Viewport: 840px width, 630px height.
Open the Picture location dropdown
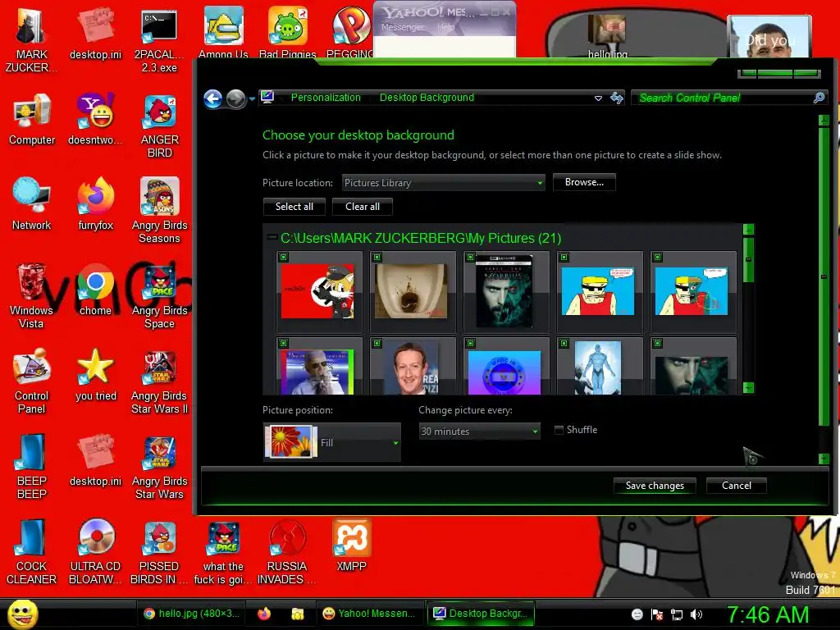(444, 183)
